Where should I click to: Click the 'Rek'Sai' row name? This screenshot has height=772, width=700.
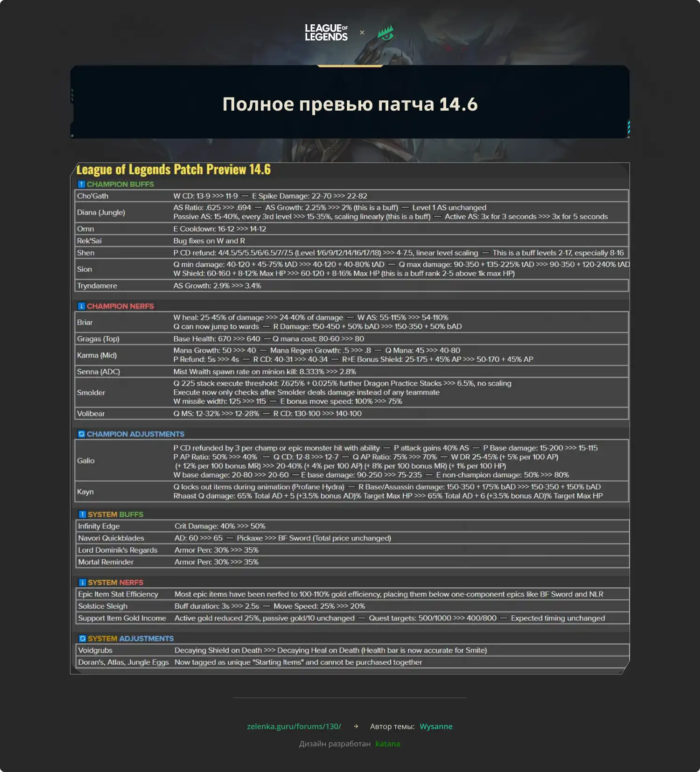pyautogui.click(x=89, y=241)
